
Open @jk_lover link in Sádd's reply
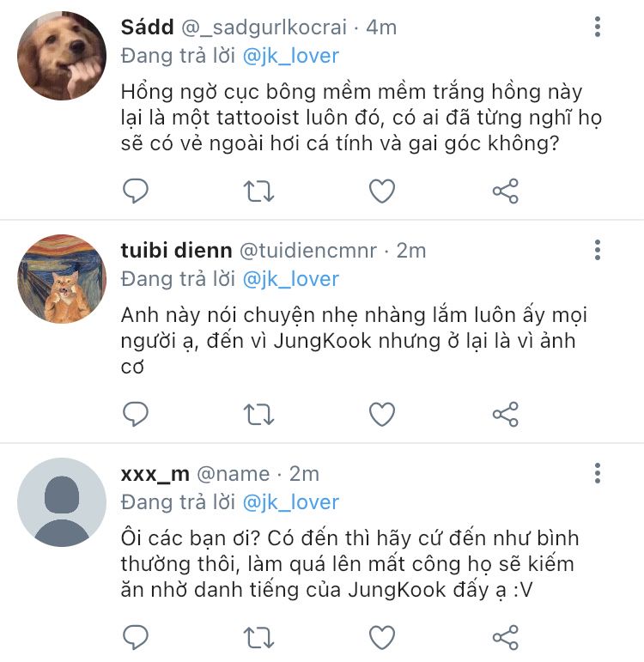coord(291,57)
